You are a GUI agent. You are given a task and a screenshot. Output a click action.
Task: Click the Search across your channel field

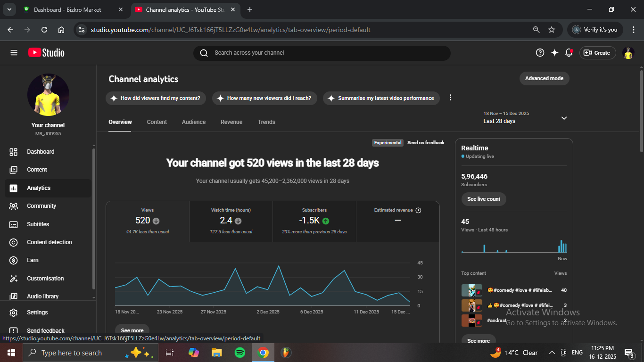pos(322,53)
